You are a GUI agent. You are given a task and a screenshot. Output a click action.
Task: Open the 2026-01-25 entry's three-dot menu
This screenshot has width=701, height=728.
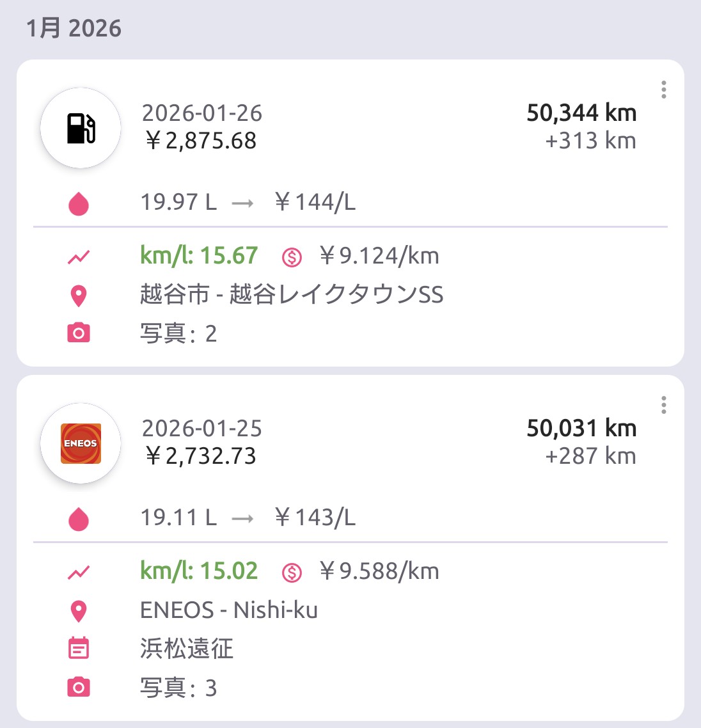tap(664, 405)
